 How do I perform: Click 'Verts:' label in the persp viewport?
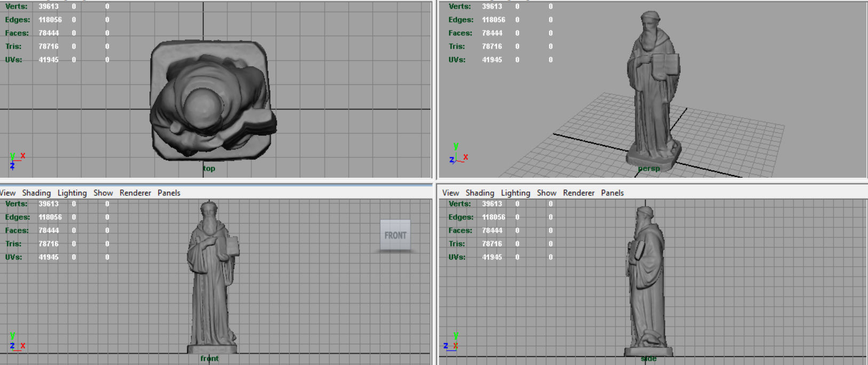click(x=459, y=6)
